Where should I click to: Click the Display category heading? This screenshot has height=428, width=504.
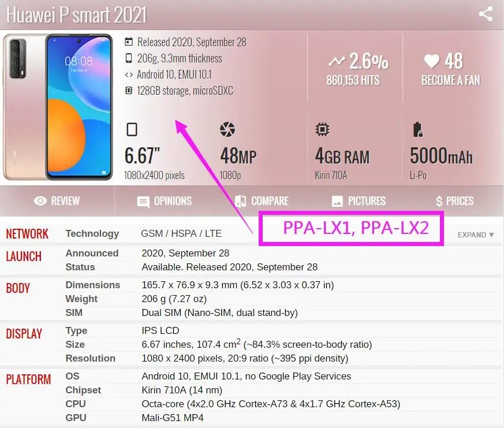(x=24, y=334)
